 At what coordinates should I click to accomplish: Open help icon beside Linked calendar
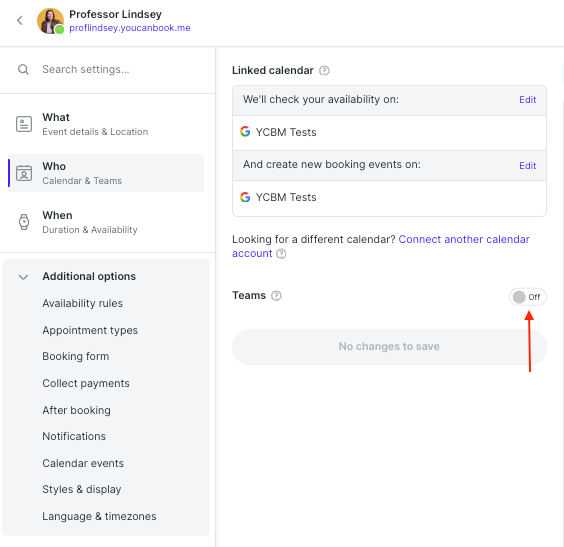[x=324, y=70]
